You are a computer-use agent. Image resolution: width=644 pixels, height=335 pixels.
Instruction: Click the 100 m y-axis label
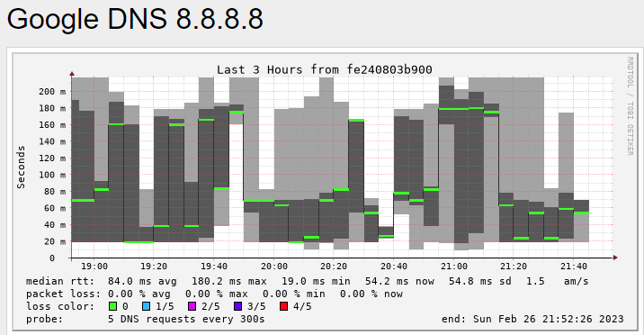point(52,175)
